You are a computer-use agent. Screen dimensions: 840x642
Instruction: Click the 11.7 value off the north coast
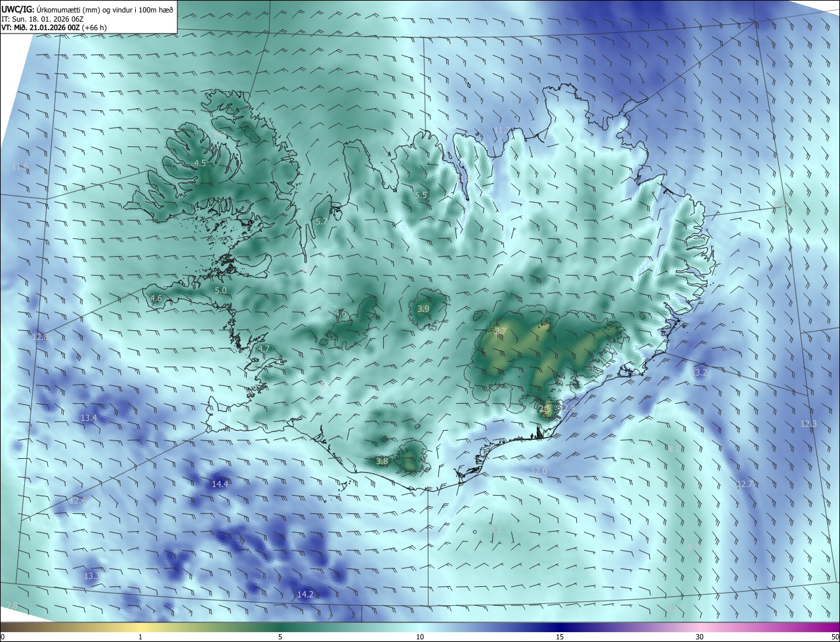[502, 131]
